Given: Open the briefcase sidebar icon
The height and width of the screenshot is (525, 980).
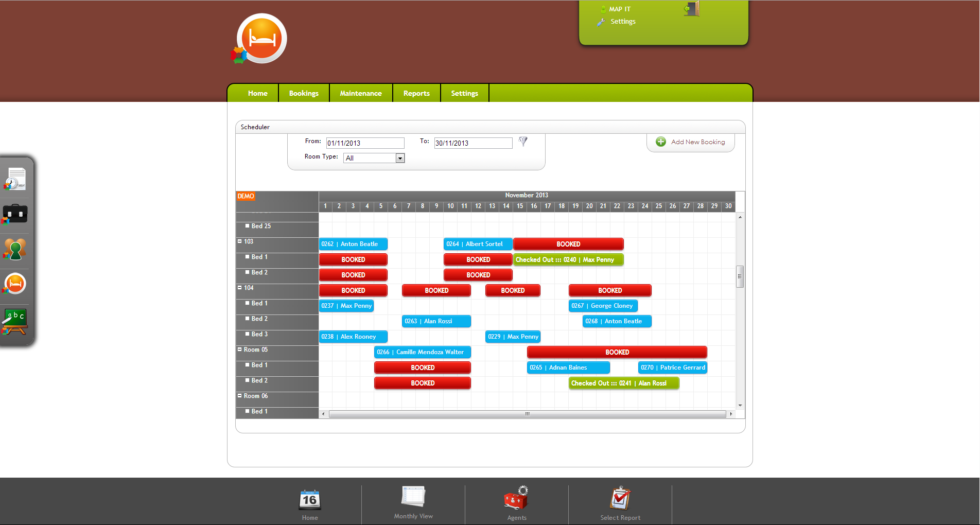Looking at the screenshot, I should point(15,214).
